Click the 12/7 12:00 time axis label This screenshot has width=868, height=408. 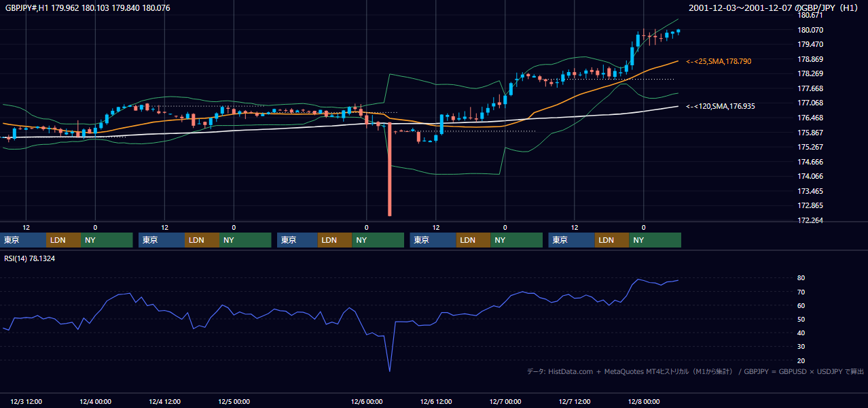tap(575, 402)
